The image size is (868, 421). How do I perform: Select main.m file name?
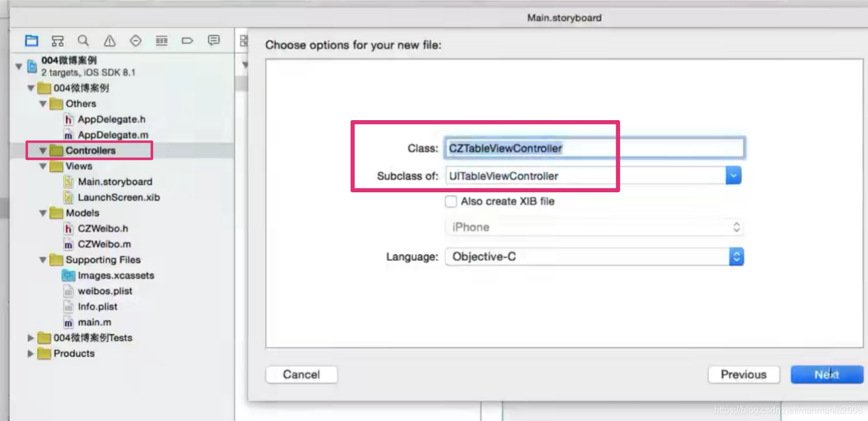pyautogui.click(x=95, y=322)
